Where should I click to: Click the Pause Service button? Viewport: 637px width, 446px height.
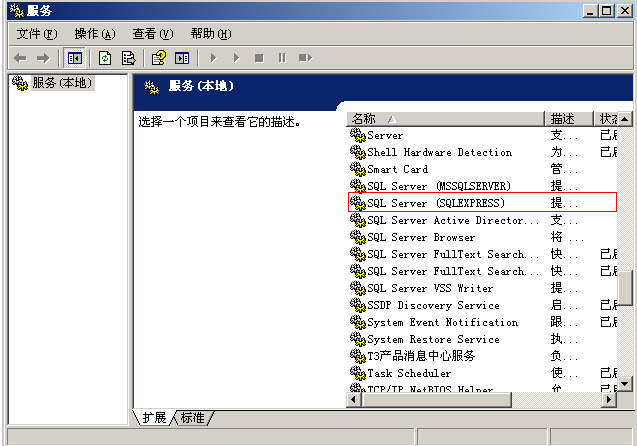tap(282, 58)
